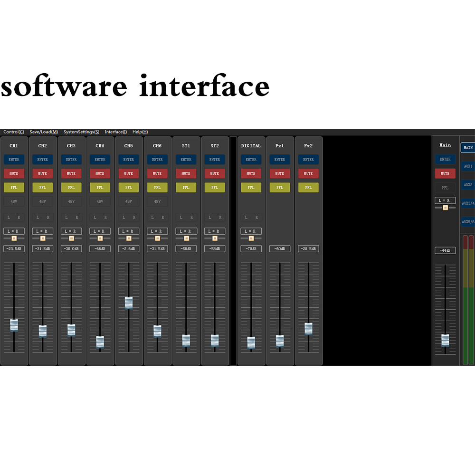This screenshot has width=475, height=476.
Task: Click the L R indicator on ST1
Action: pos(186,218)
